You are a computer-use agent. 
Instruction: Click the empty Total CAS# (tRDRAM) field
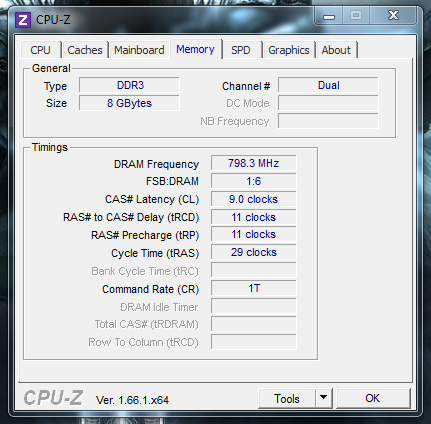tap(254, 324)
